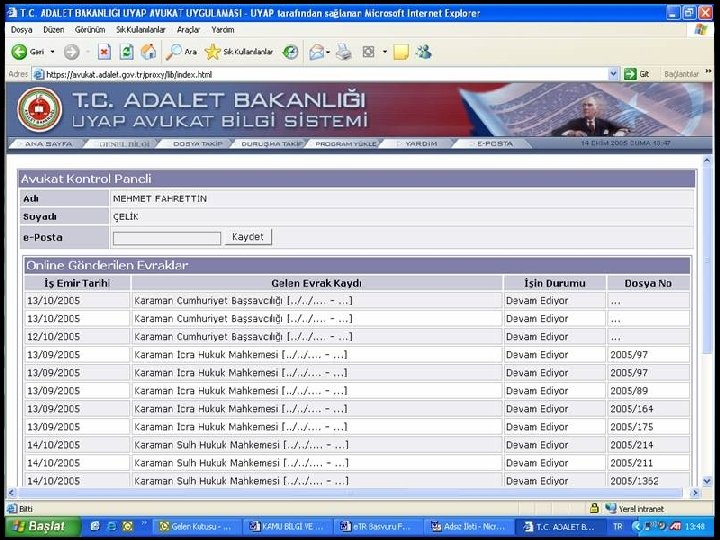Image resolution: width=720 pixels, height=540 pixels.
Task: Switch to KAMU BİLGİ VE taskbar window
Action: 289,527
